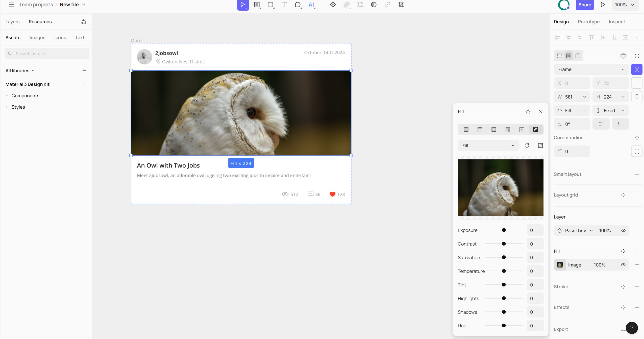
Task: Click the crop image icon in Fill popup
Action: tap(540, 146)
